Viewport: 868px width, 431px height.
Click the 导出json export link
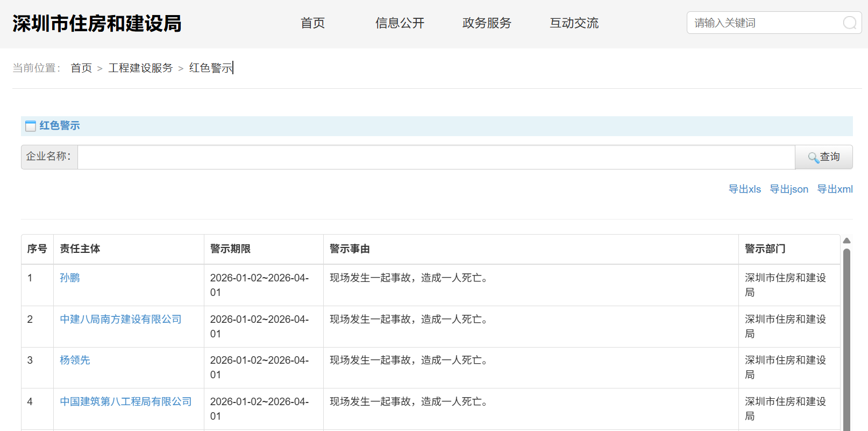pyautogui.click(x=788, y=189)
